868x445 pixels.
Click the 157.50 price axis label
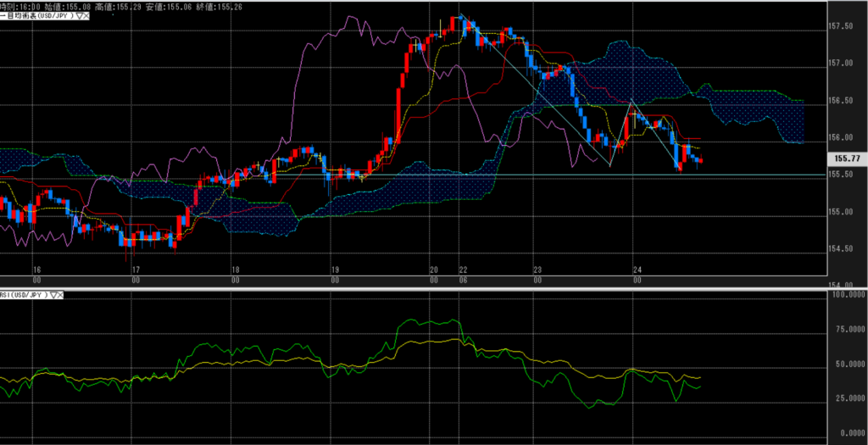[839, 26]
